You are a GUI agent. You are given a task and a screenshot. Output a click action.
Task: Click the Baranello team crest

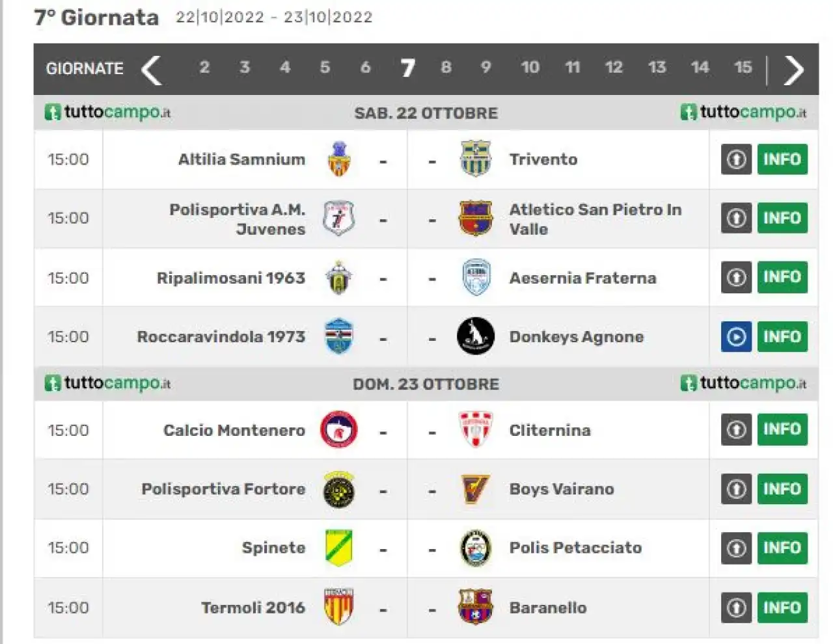pos(476,607)
